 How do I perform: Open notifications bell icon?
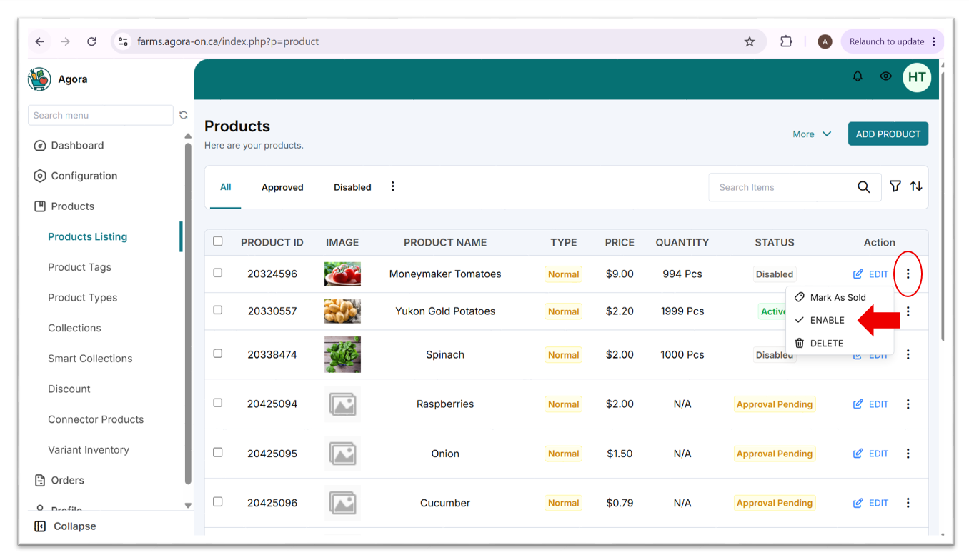coord(858,76)
